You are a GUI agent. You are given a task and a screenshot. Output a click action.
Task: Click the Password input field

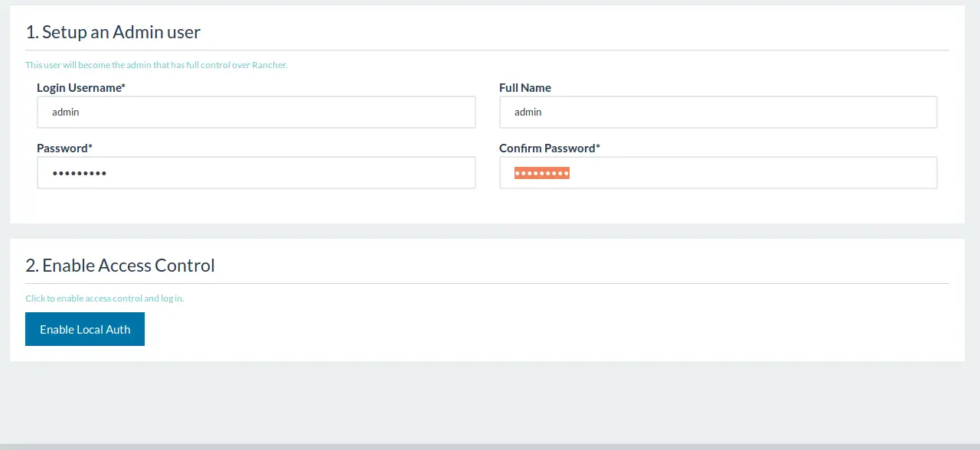point(256,172)
